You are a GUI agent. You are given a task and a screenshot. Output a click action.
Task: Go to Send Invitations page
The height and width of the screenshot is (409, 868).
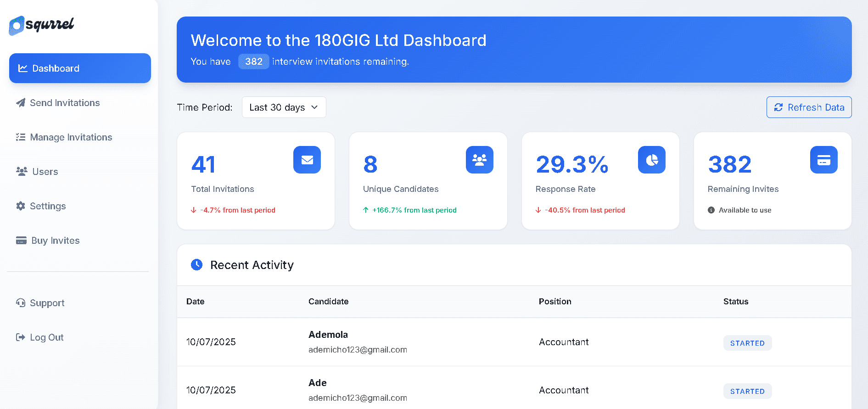tap(64, 103)
